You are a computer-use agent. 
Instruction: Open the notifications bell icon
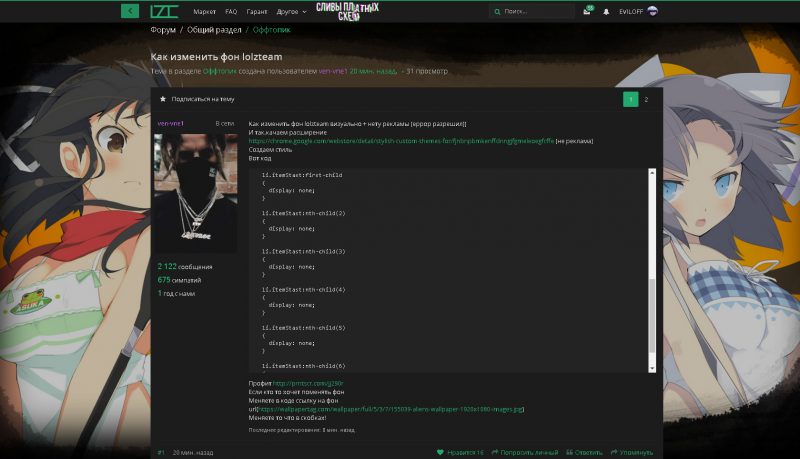(606, 11)
